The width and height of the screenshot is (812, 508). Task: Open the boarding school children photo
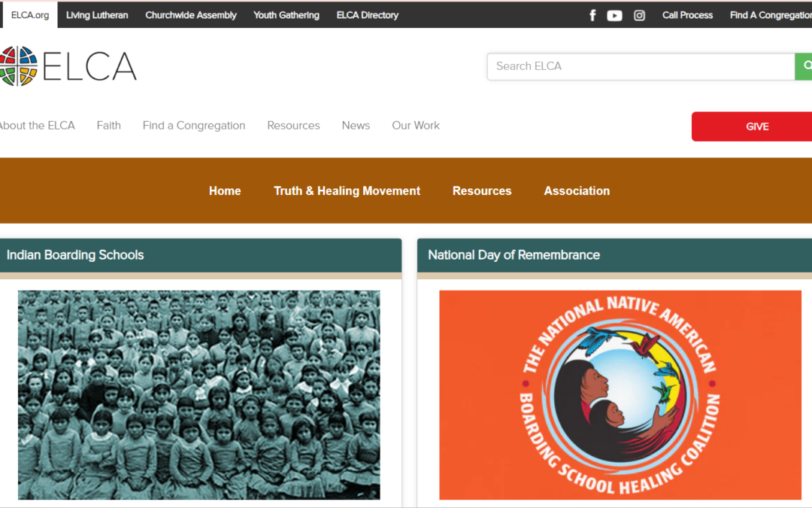(x=198, y=395)
